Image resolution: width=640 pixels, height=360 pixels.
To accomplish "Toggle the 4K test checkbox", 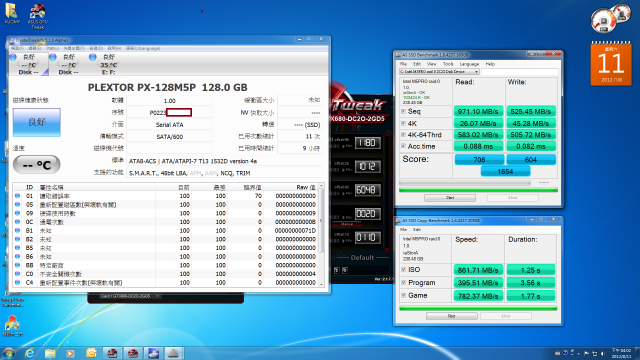I will pyautogui.click(x=403, y=123).
